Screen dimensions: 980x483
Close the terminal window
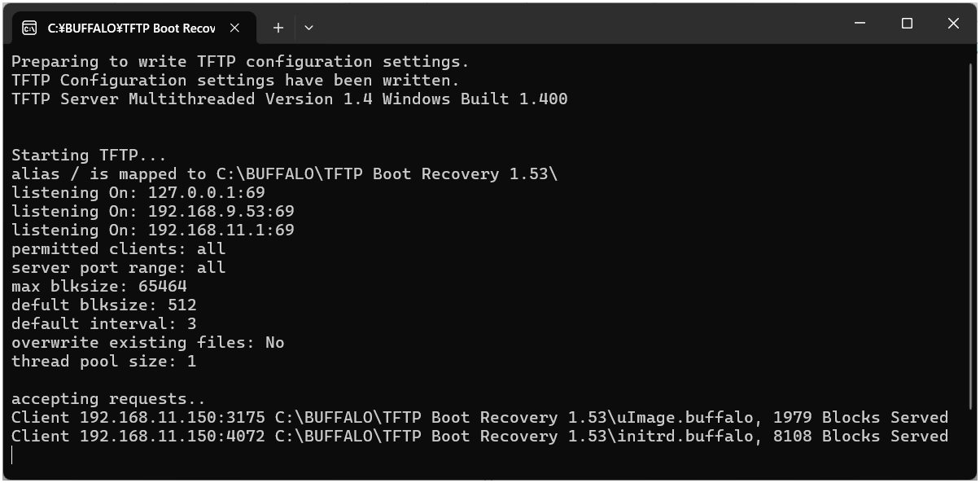tap(953, 24)
